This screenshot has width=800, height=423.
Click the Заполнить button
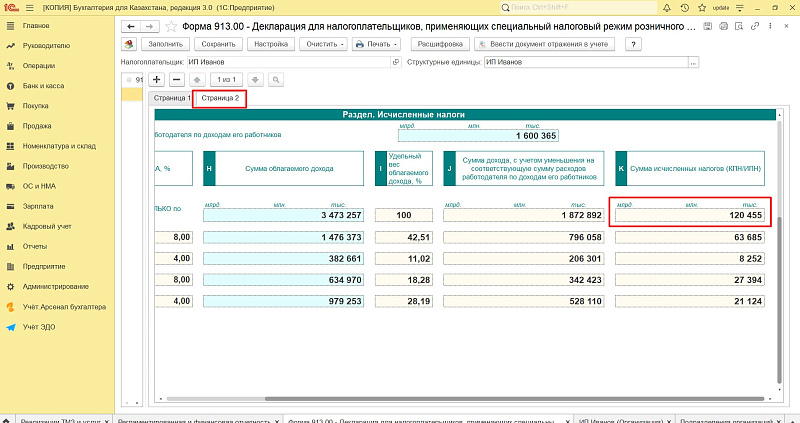pyautogui.click(x=167, y=44)
